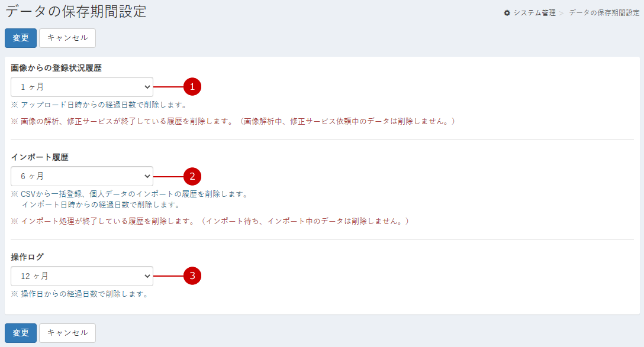Click the 画像からの登録状況履歴 heading
This screenshot has height=347, width=644.
(x=56, y=68)
